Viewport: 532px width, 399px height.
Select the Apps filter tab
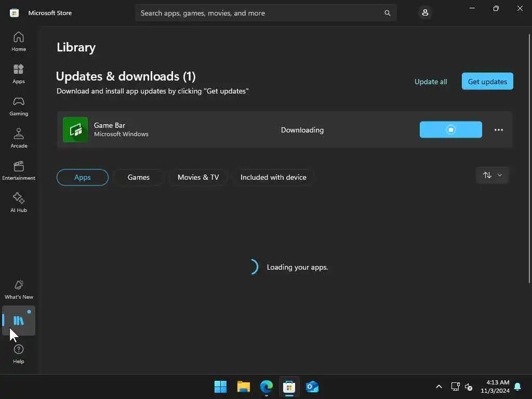click(83, 177)
